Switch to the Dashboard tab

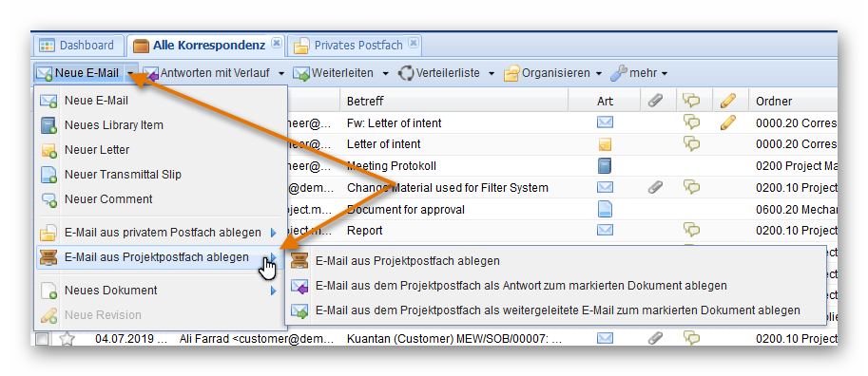(x=78, y=46)
